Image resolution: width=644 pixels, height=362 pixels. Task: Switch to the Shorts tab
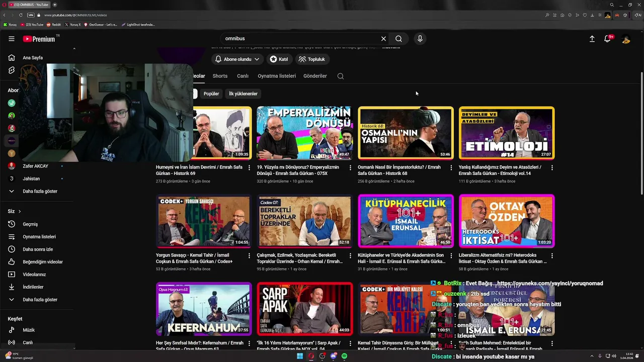(x=220, y=76)
